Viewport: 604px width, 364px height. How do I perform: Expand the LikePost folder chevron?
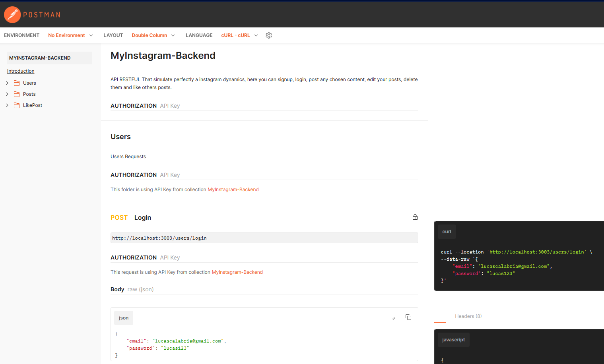7,105
